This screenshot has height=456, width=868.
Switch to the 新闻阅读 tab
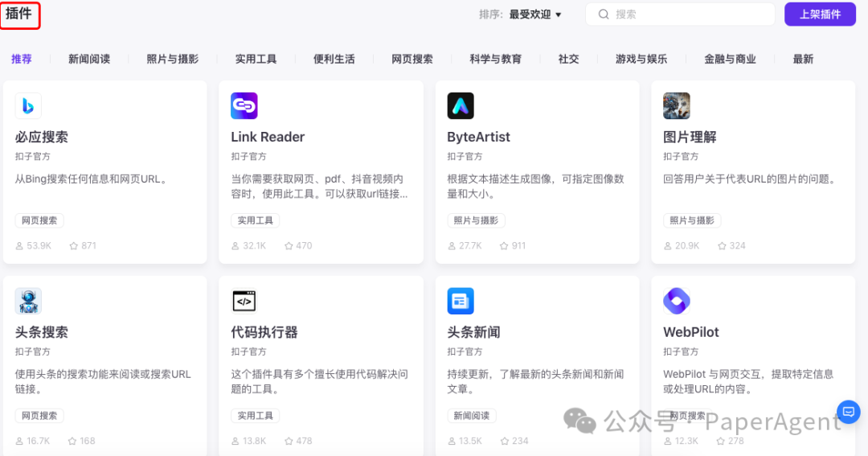point(89,60)
